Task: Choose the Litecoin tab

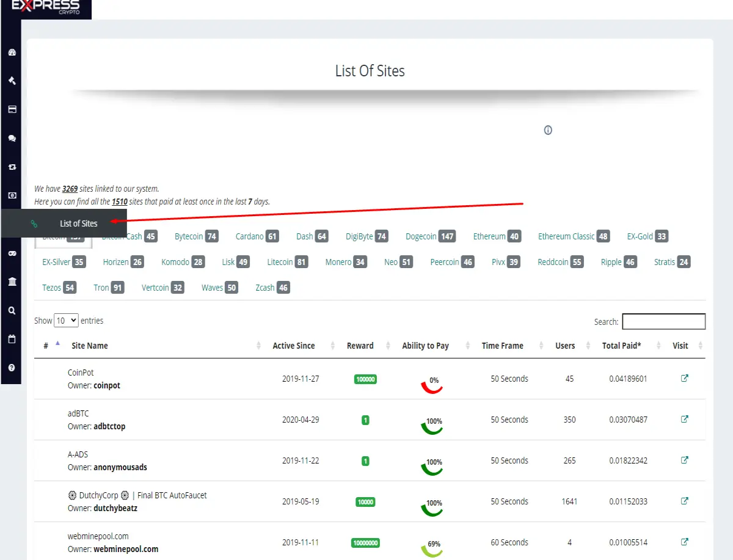Action: [x=287, y=262]
